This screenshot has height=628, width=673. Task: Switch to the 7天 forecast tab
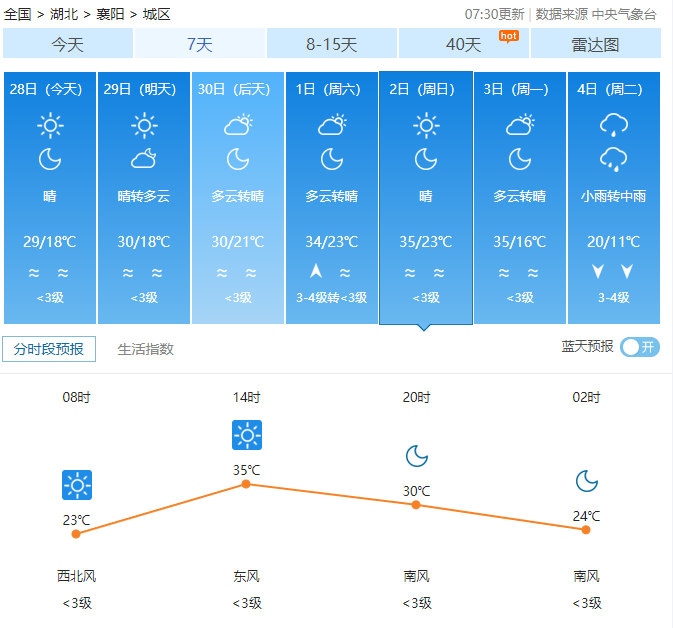[200, 43]
